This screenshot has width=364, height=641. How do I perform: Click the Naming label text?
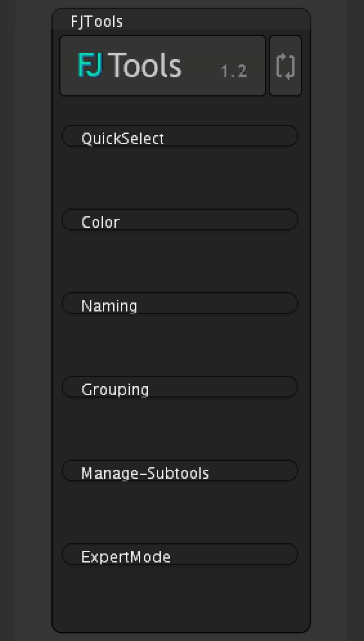tap(109, 306)
